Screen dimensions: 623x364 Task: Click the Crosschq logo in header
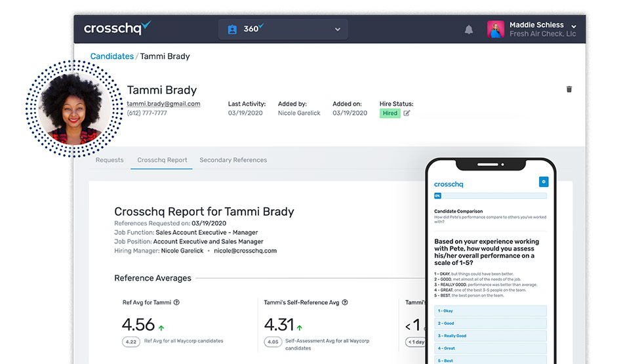117,28
